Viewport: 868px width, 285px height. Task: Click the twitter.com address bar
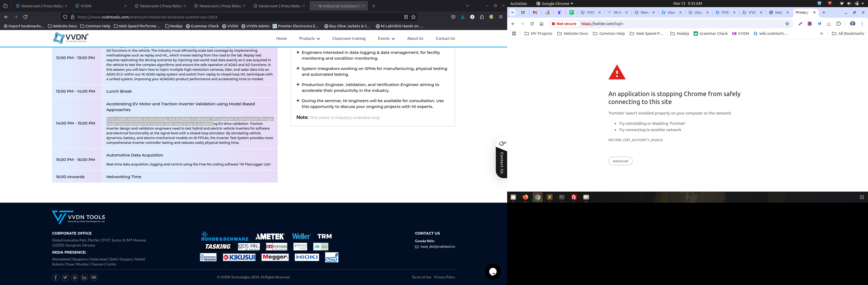click(x=674, y=24)
